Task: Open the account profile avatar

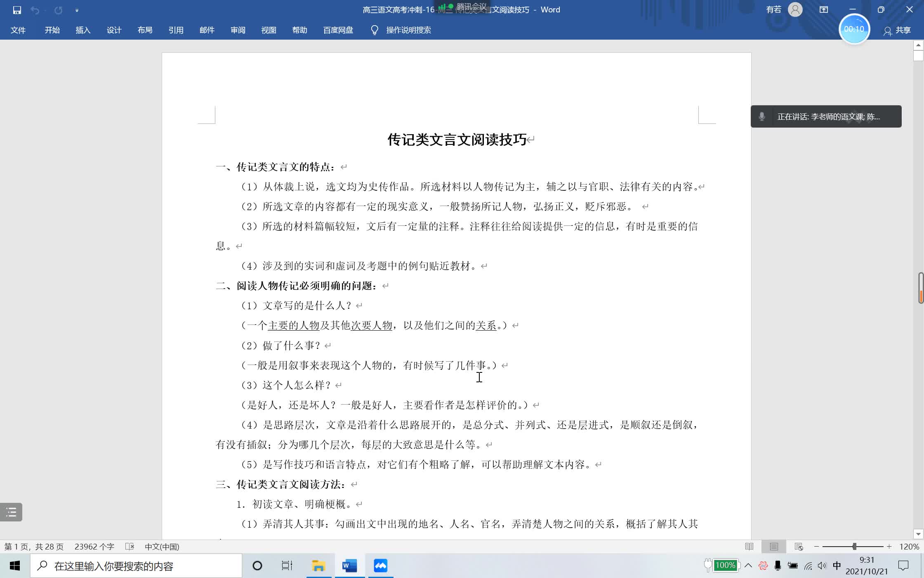Action: tap(795, 9)
